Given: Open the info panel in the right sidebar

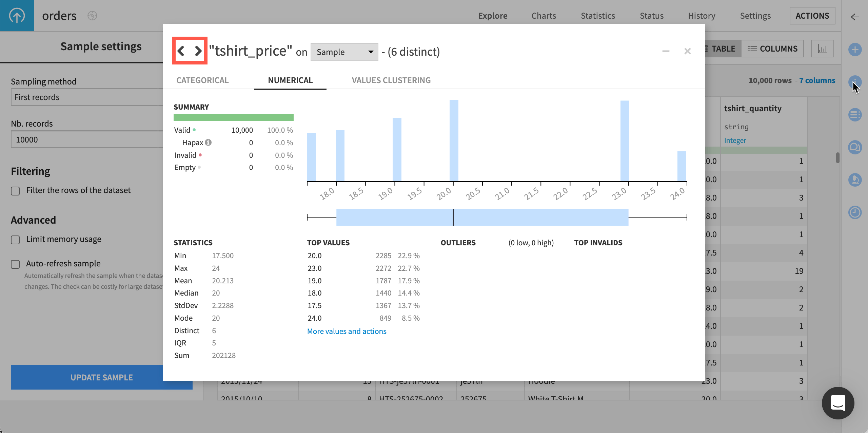Looking at the screenshot, I should [x=855, y=82].
